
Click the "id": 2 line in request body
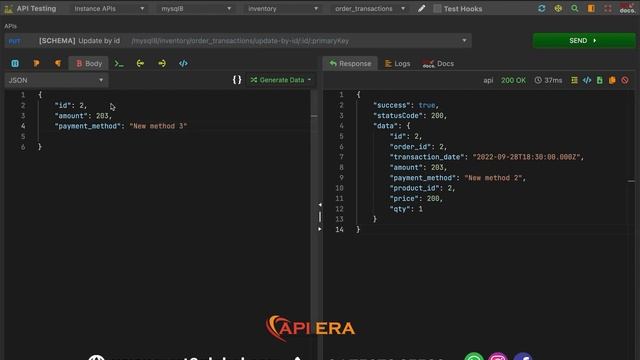coord(71,105)
